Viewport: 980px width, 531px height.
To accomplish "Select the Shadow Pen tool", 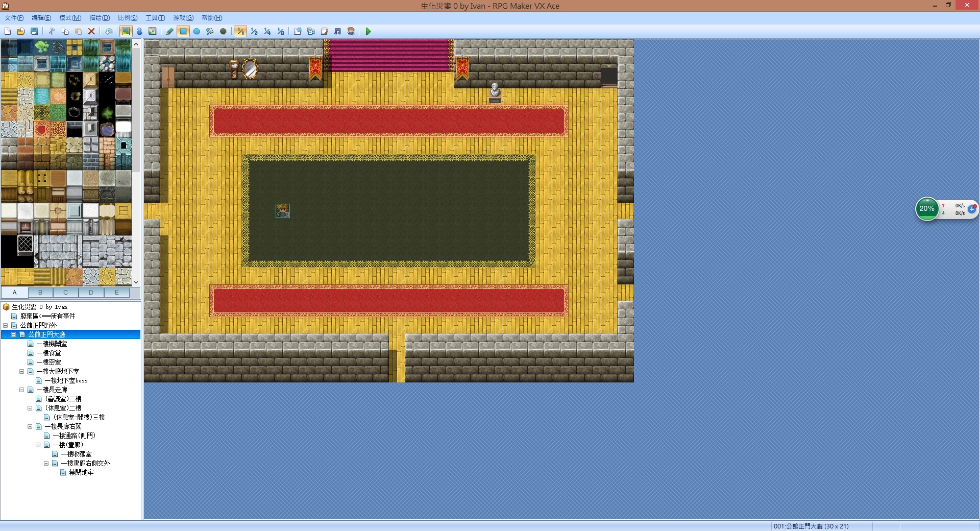I will pos(223,31).
